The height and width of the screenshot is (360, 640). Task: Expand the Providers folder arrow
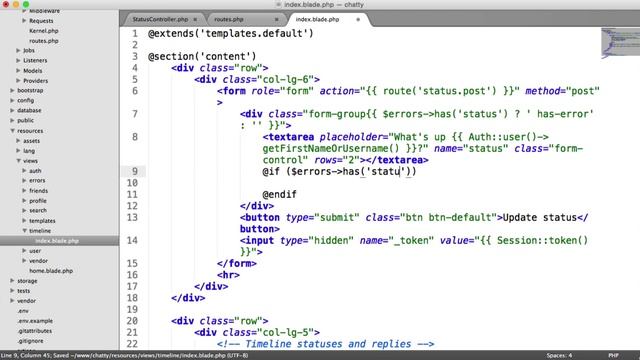18,80
